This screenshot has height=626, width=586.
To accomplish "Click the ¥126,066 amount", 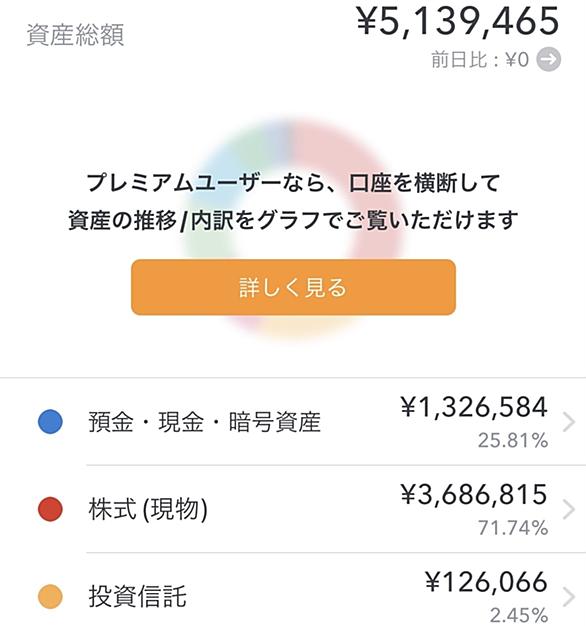I will [486, 582].
